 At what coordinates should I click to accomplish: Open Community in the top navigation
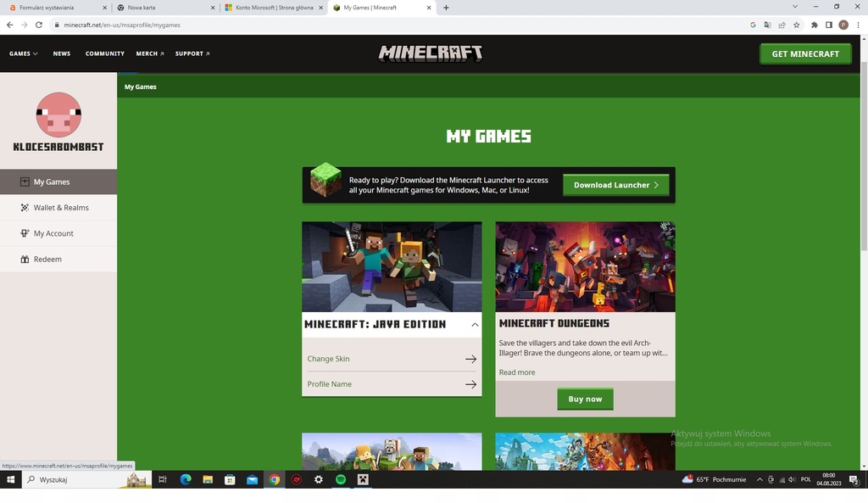[104, 53]
